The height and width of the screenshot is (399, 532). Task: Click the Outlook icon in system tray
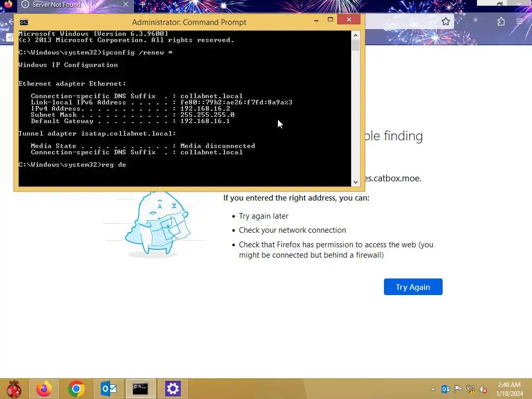[446, 389]
